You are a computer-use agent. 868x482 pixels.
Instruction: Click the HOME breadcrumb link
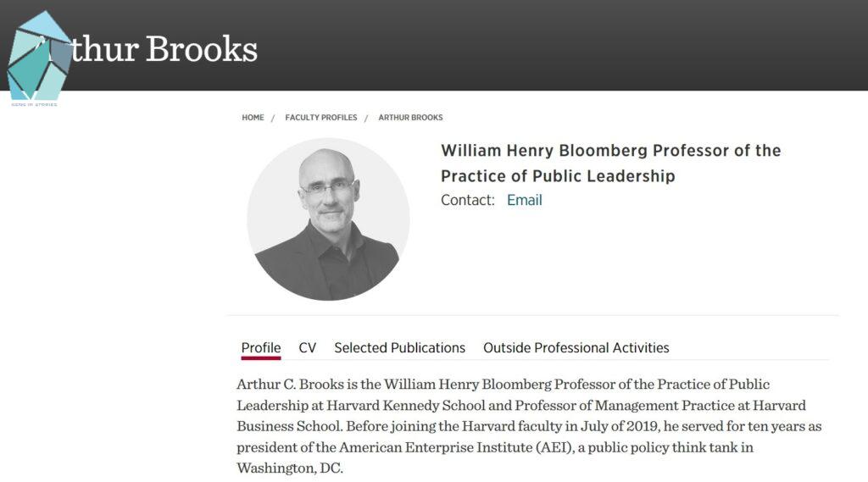point(253,118)
